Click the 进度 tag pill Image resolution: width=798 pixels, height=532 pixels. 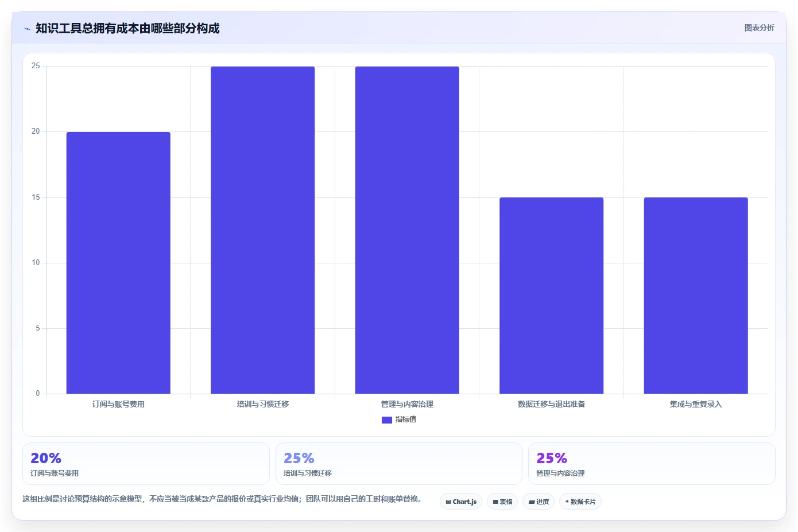[x=539, y=502]
